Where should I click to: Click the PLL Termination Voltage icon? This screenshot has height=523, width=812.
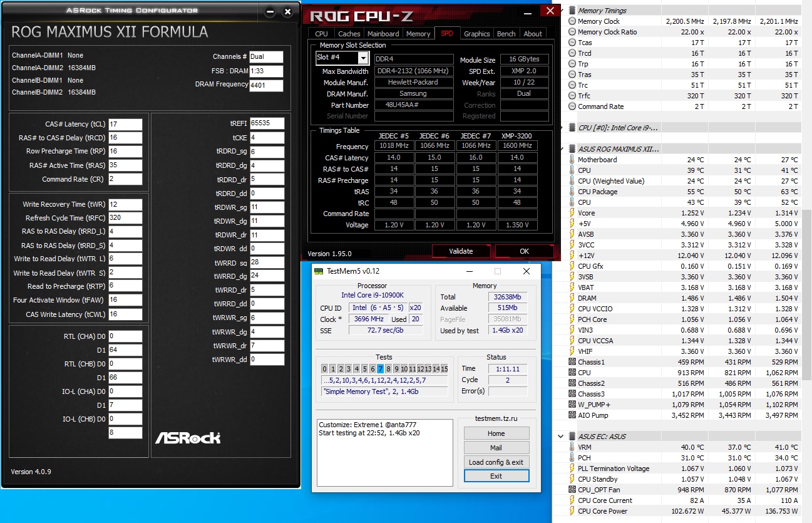[x=572, y=469]
